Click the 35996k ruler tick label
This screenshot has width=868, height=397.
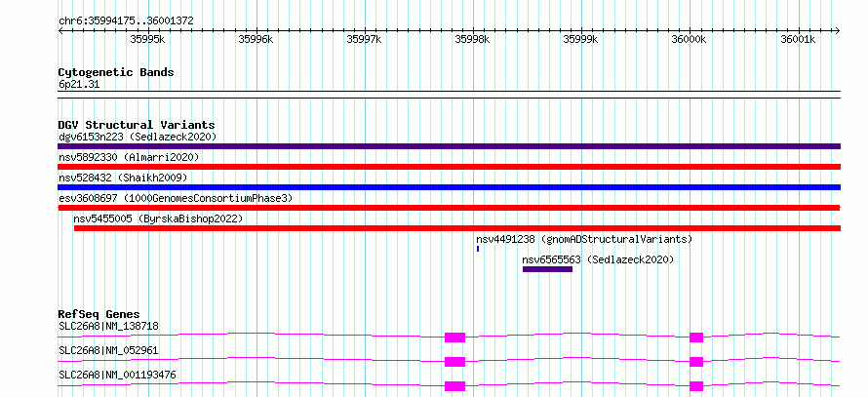tap(256, 39)
